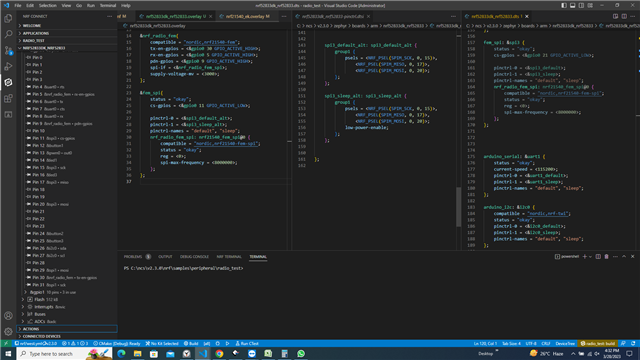640x360 pixels.
Task: Close the nrf52833dk_nrf52833-pinctrl.dtsi tab
Action: (x=368, y=16)
